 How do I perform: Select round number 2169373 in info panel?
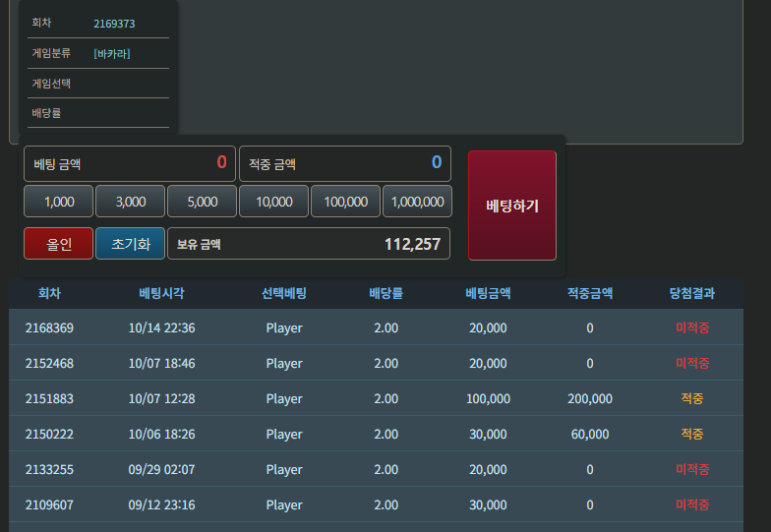coord(114,24)
